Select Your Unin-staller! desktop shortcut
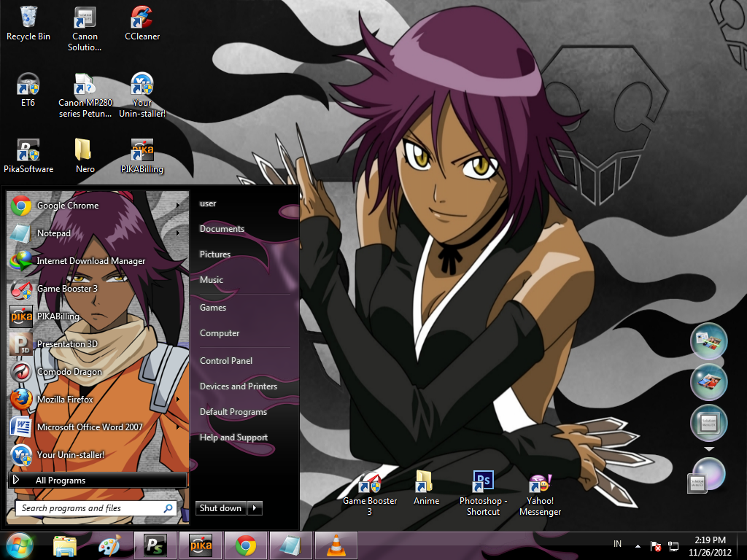The width and height of the screenshot is (747, 560). [x=142, y=96]
